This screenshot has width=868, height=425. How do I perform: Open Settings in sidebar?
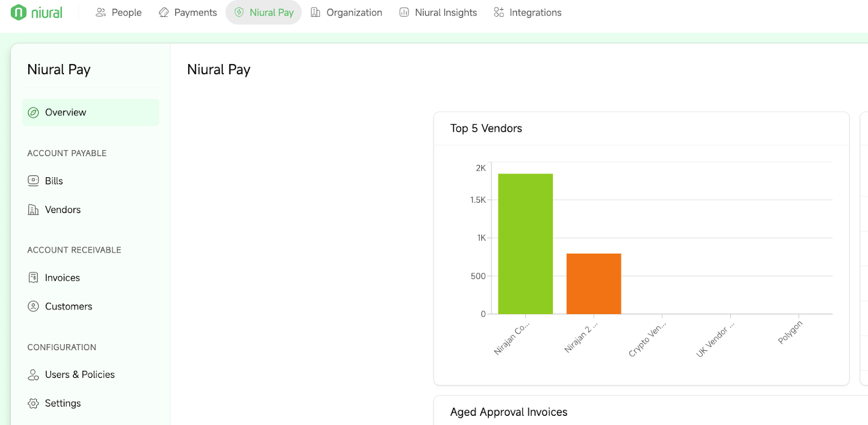click(91, 403)
